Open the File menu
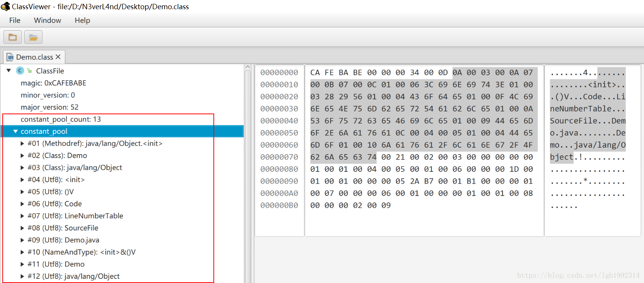 [x=15, y=20]
